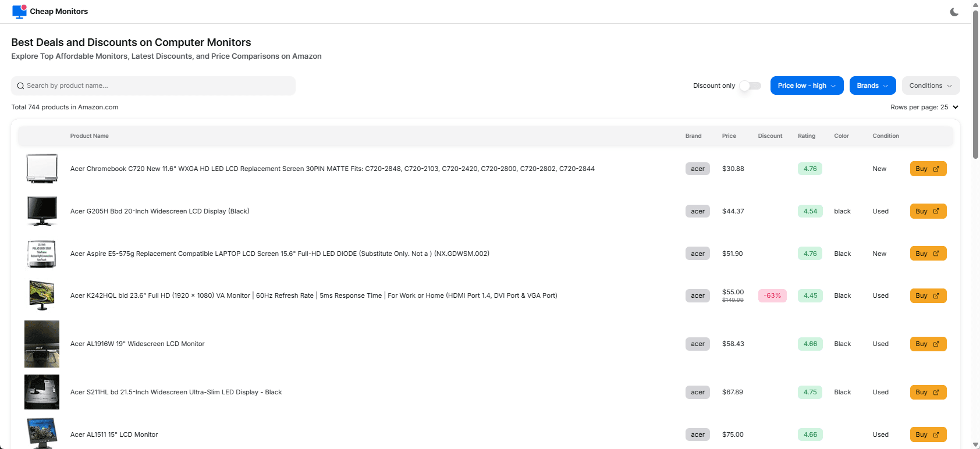This screenshot has height=449, width=980.
Task: Open the Acer K242HQL monitor thumbnail image
Action: click(x=42, y=295)
